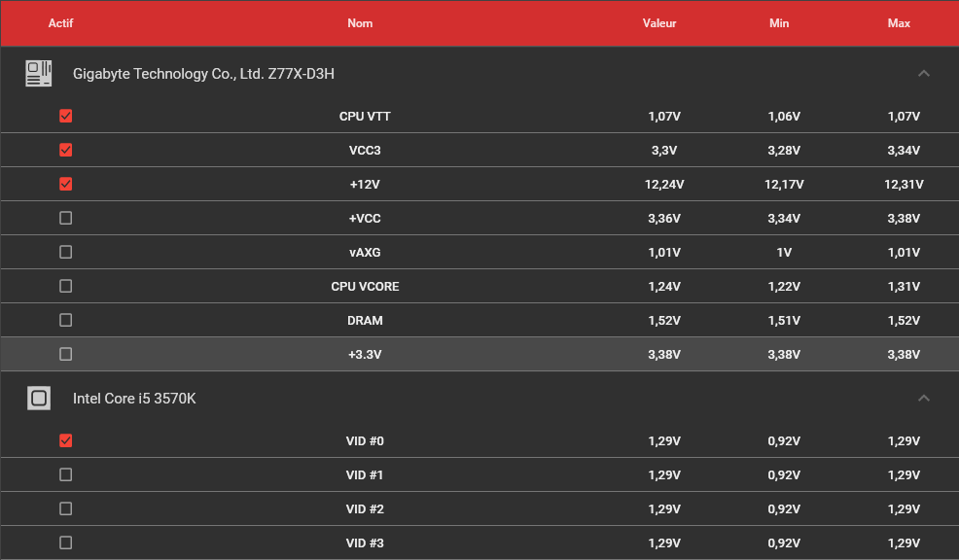
Task: Enable the VID #2 checkbox
Action: coord(65,508)
